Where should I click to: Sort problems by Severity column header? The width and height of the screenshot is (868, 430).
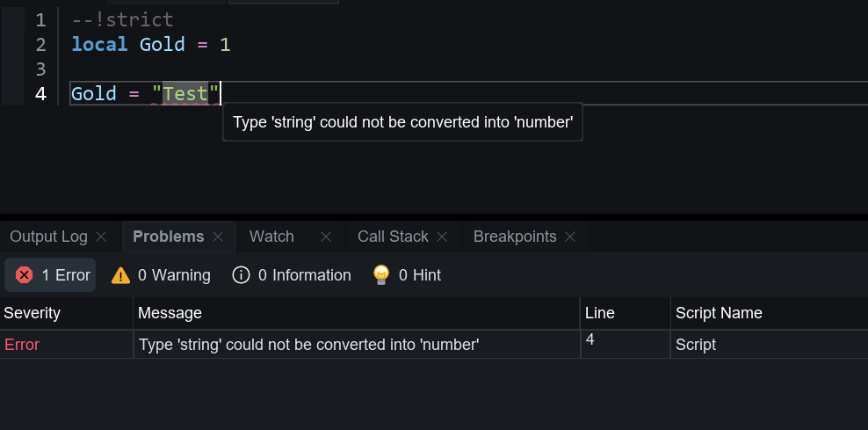33,313
